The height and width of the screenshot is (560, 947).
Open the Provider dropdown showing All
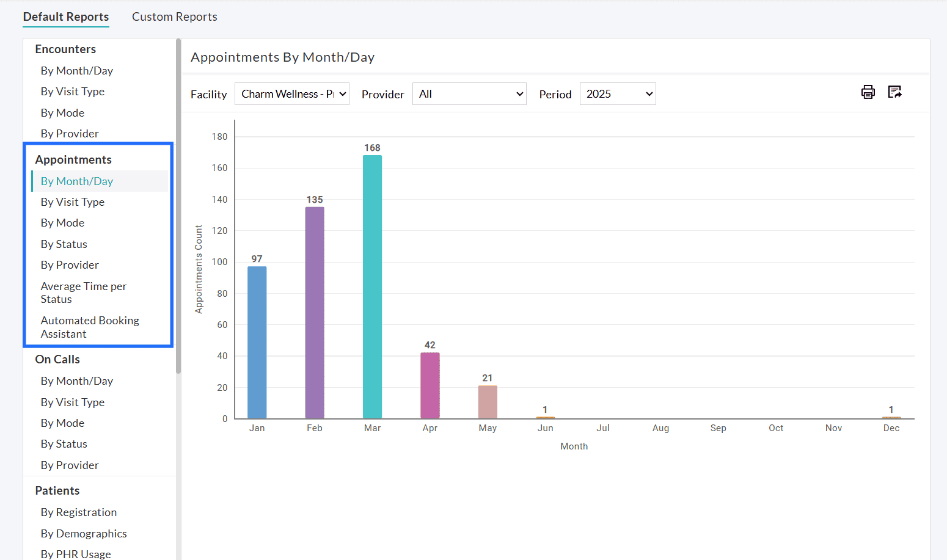tap(469, 93)
